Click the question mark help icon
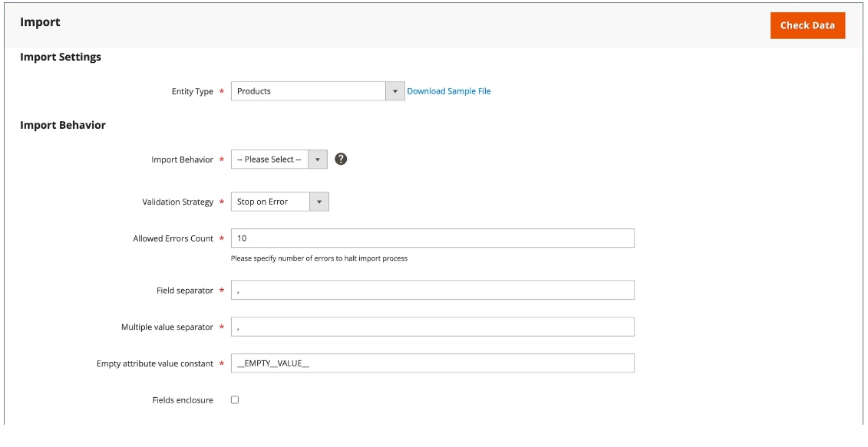This screenshot has width=868, height=447. pyautogui.click(x=341, y=159)
